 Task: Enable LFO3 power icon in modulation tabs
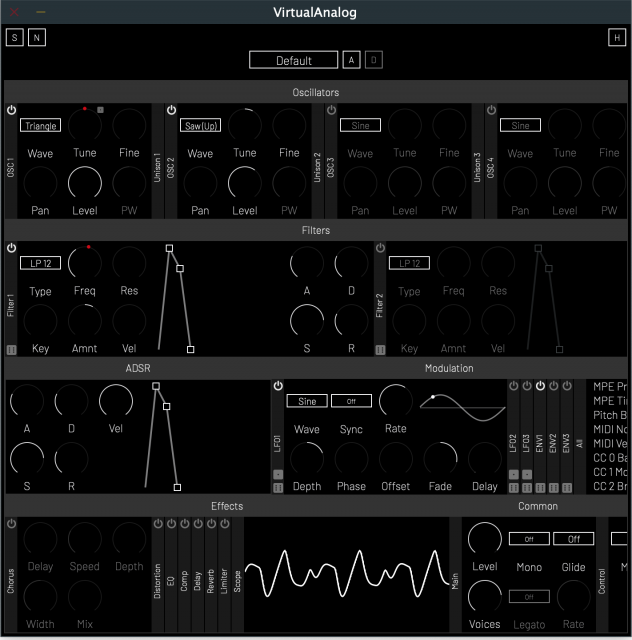[x=527, y=386]
